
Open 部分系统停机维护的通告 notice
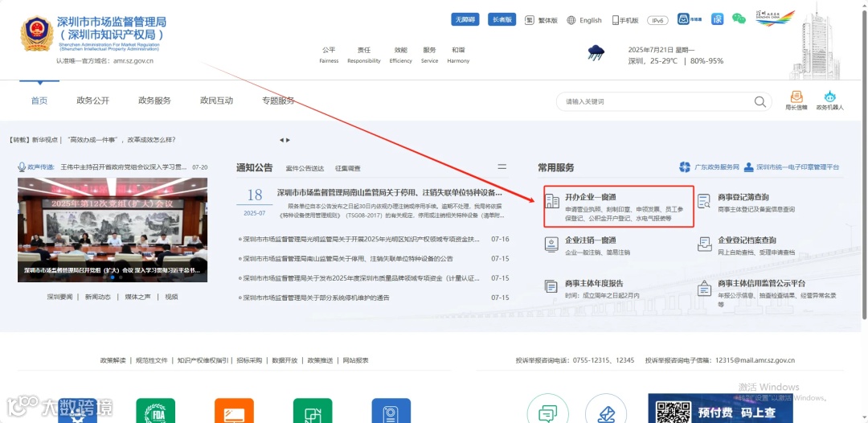click(314, 298)
